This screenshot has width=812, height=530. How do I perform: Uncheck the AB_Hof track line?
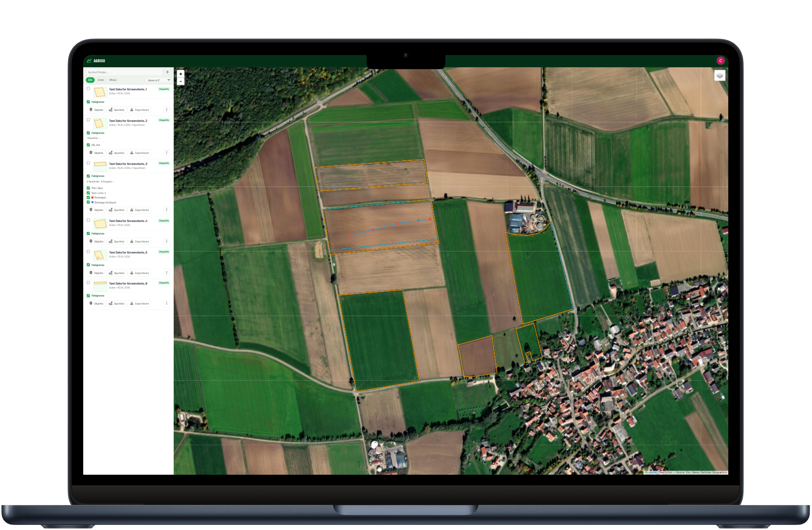click(88, 145)
